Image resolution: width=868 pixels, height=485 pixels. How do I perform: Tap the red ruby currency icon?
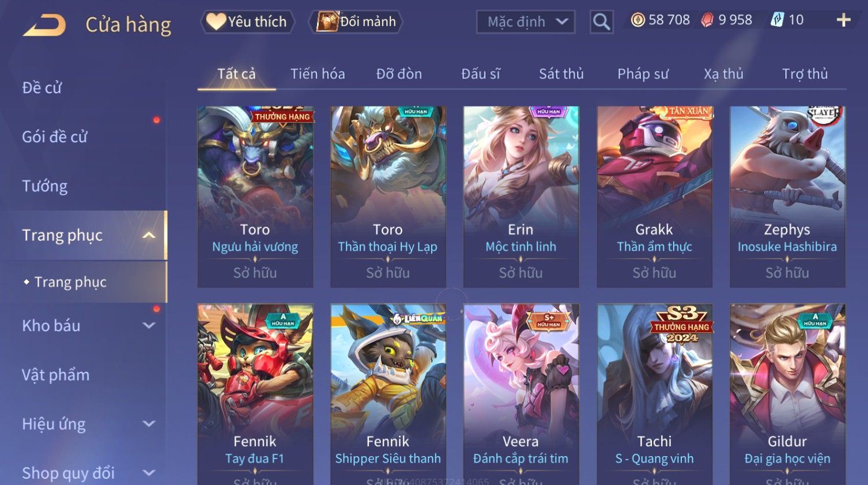point(707,20)
